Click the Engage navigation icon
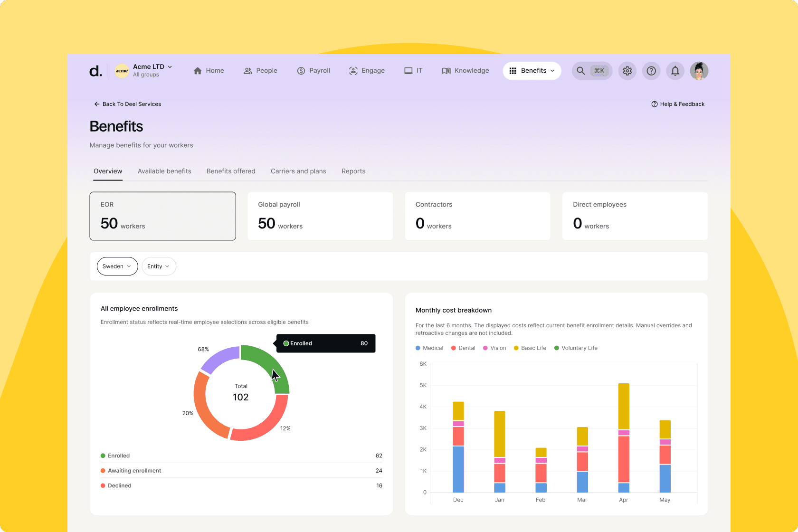The image size is (798, 532). click(353, 70)
